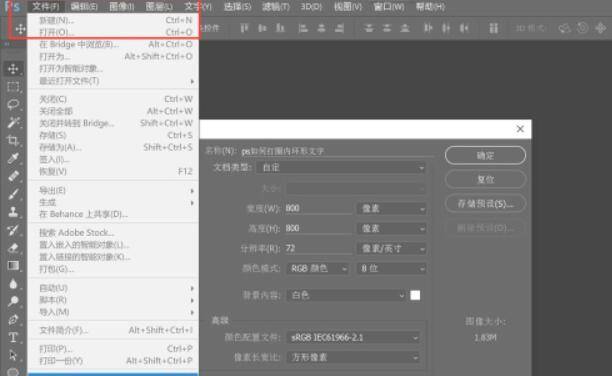Open the 颜色配置文件 dropdown sRGB IEC61966-2.1

354,337
